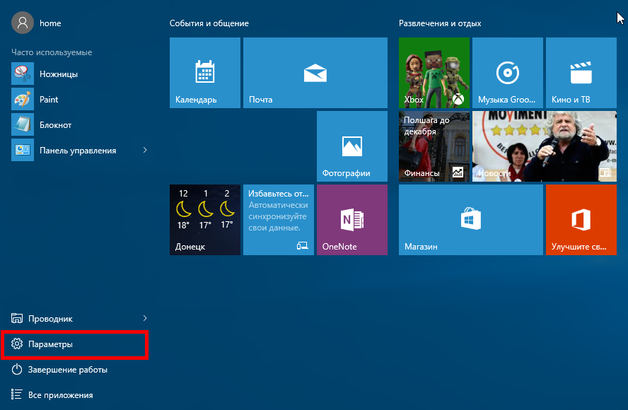Expand the Панель управления jump list arrow

point(146,150)
